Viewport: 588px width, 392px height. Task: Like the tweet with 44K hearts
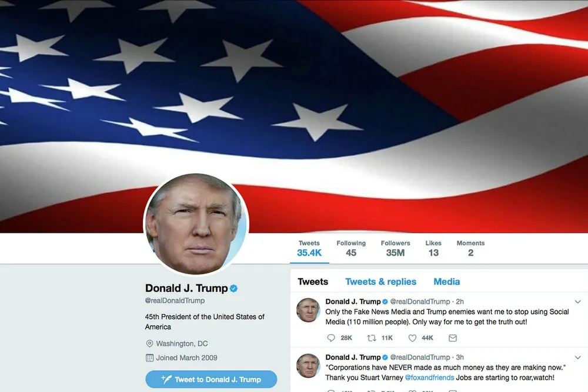(413, 338)
